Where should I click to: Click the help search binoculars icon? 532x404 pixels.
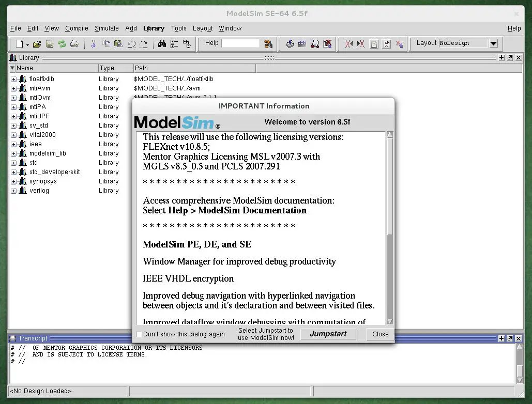(x=268, y=44)
